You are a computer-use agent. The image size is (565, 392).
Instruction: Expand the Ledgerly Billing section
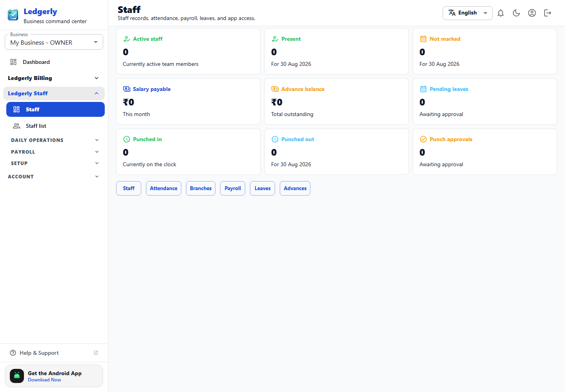pos(54,78)
